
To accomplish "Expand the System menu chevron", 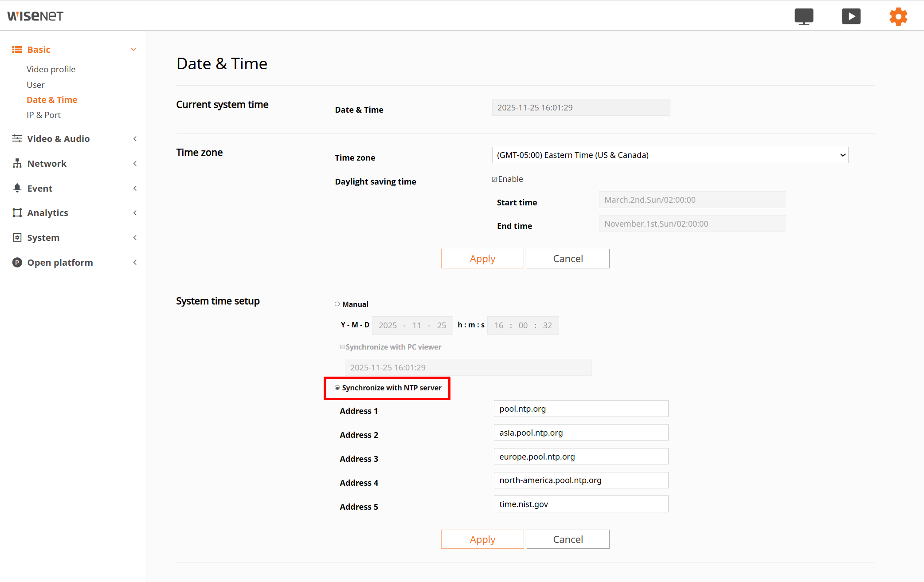I will (x=135, y=237).
